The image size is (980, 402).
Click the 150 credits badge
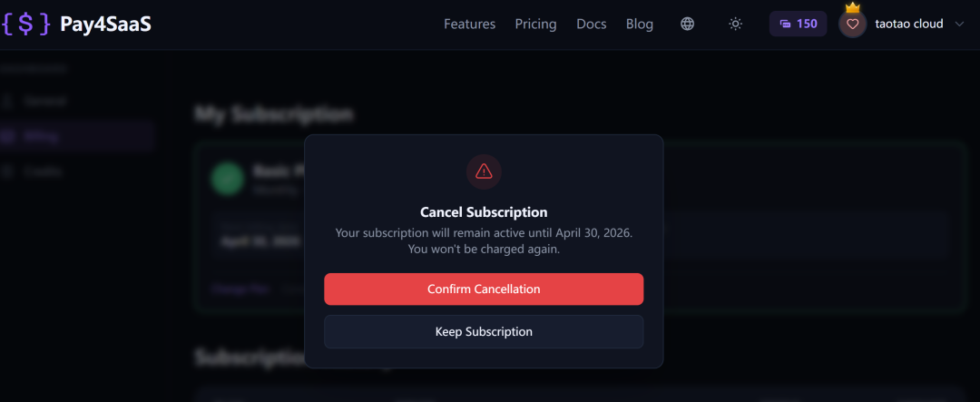[x=799, y=25]
